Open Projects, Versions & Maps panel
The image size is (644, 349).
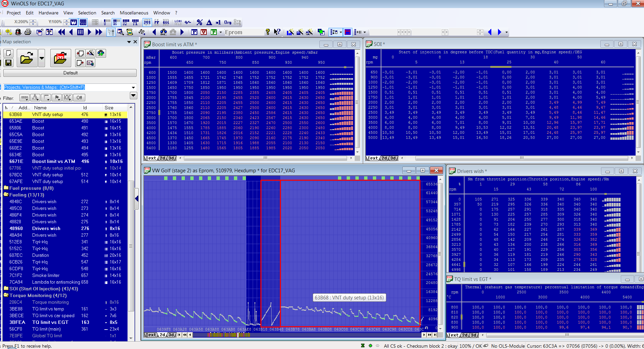point(44,87)
